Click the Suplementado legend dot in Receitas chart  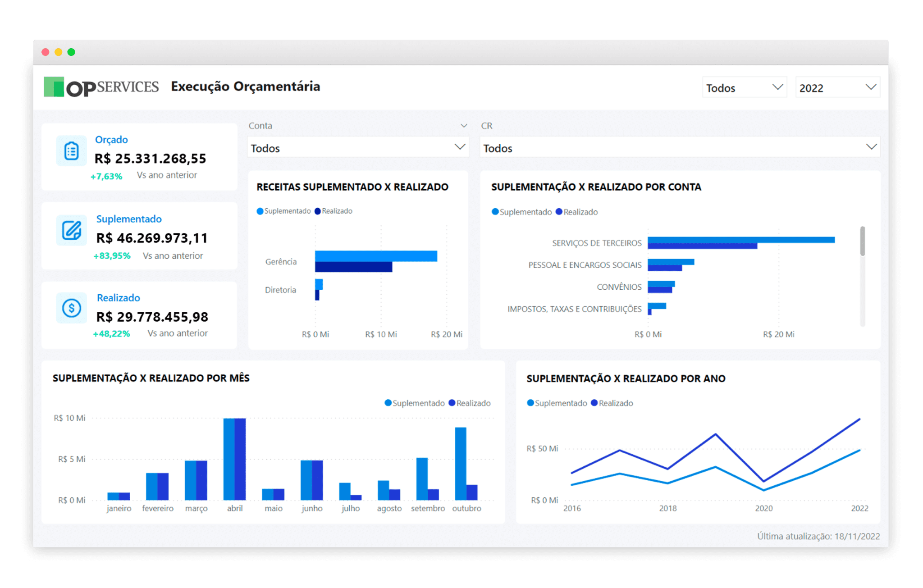pos(260,210)
